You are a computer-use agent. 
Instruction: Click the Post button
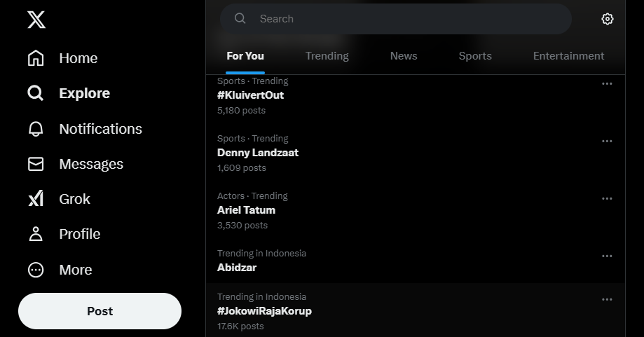click(100, 311)
